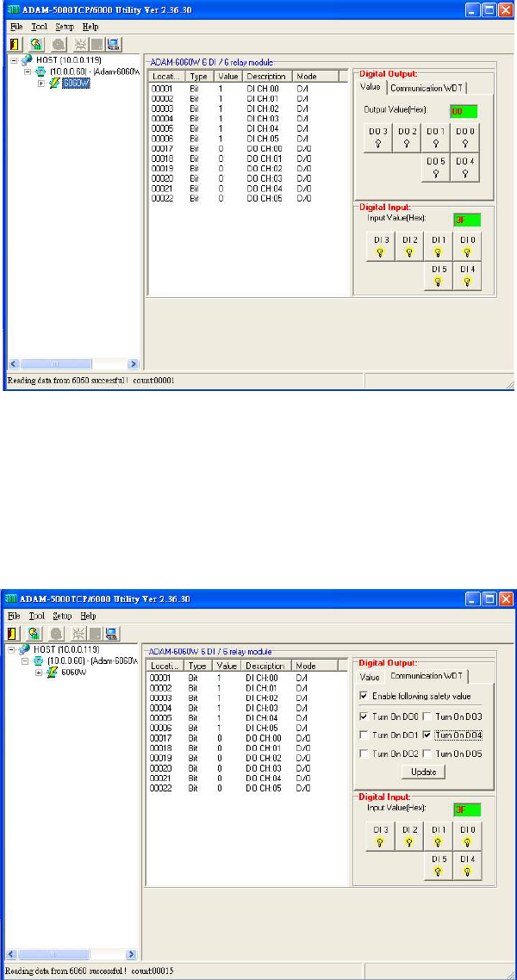Screen dimensions: 517x980
Task: Click left arrow of lower window tree scrollbar
Action: tap(10, 954)
